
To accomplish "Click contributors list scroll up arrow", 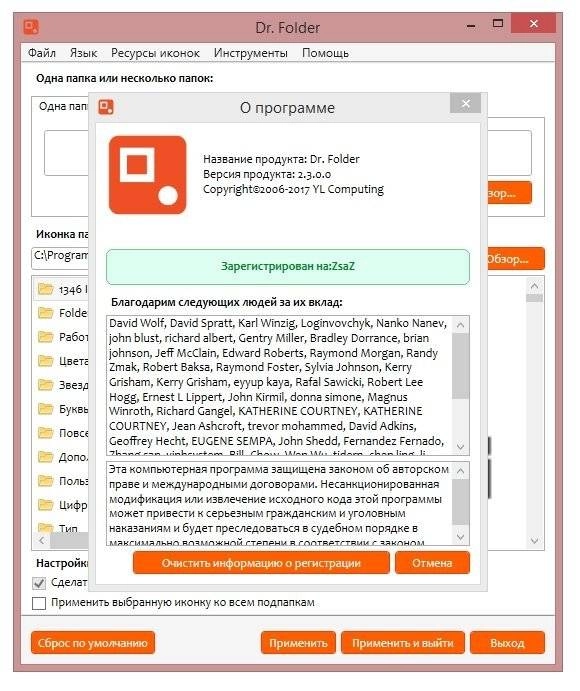I will click(x=461, y=325).
